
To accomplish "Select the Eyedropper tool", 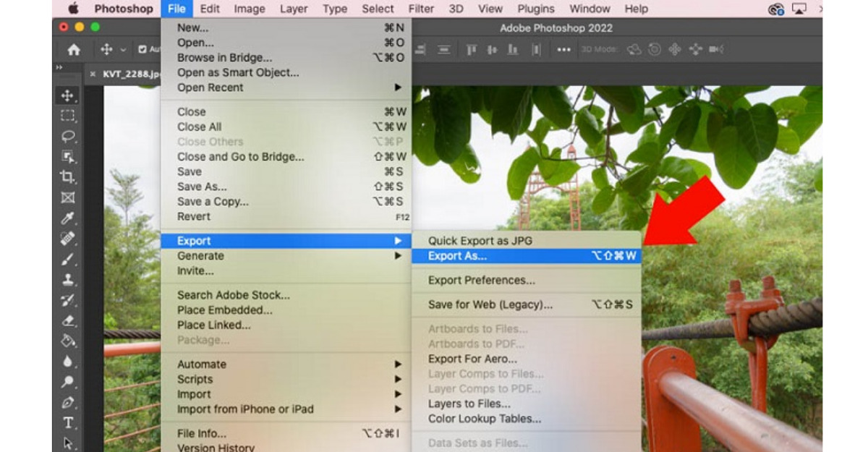I will click(68, 218).
